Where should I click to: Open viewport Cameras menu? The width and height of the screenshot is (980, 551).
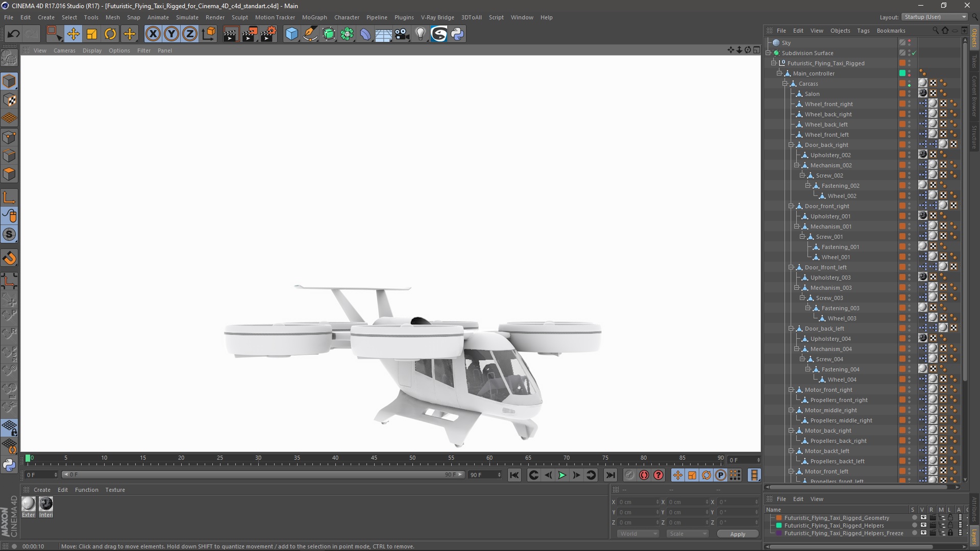(64, 51)
